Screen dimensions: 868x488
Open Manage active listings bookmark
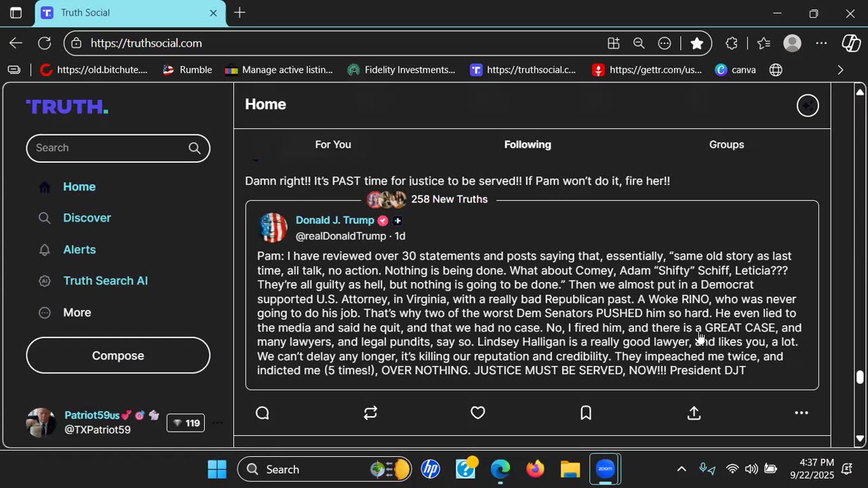[279, 70]
